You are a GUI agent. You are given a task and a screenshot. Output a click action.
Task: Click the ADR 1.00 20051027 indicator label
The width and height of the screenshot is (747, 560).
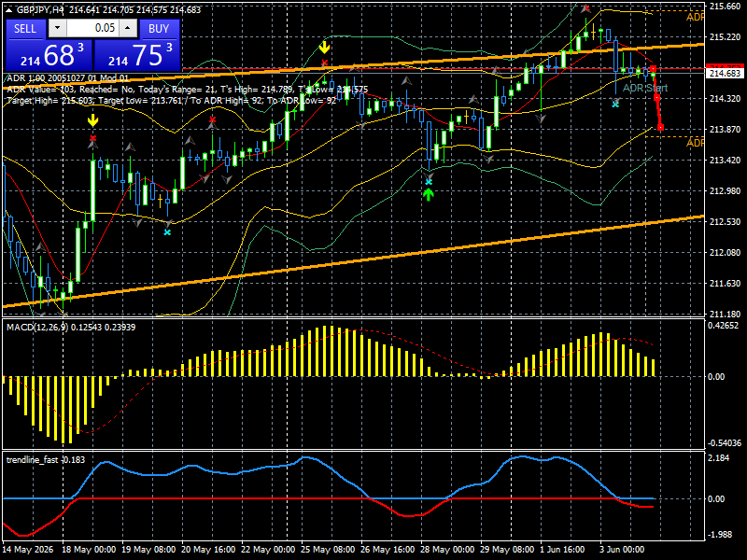[x=67, y=78]
